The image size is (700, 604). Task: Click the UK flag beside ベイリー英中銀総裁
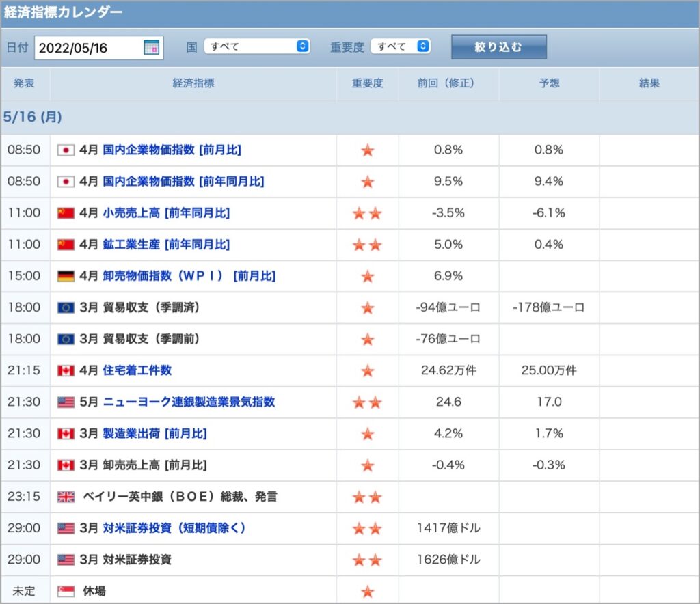(x=66, y=497)
